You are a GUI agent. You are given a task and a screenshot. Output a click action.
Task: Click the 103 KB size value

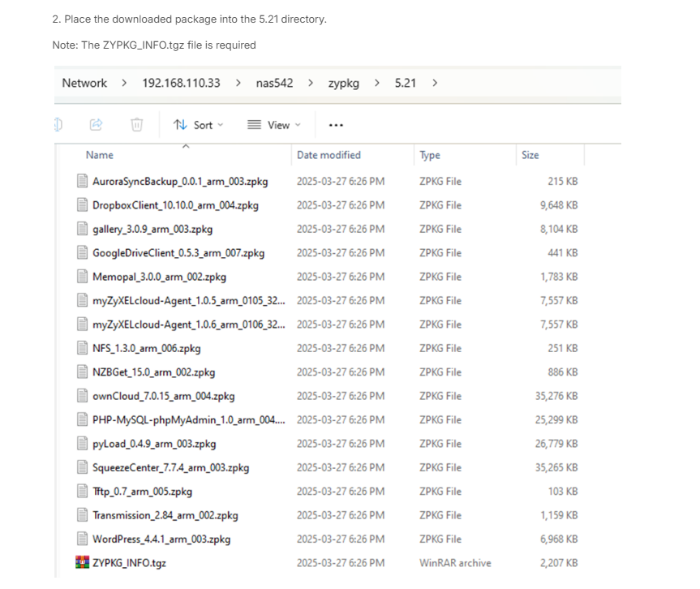(563, 492)
